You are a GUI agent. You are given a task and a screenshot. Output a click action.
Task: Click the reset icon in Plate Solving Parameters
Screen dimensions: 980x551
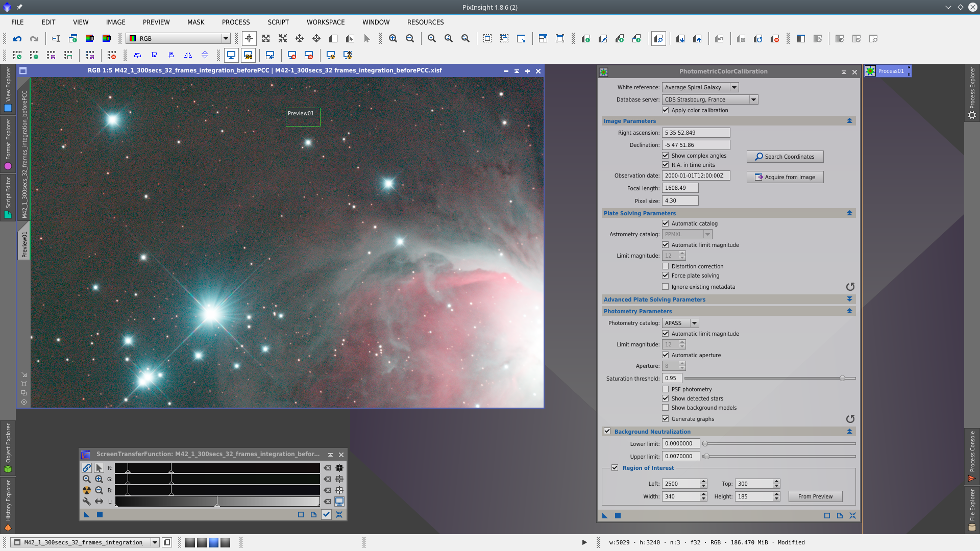point(850,286)
